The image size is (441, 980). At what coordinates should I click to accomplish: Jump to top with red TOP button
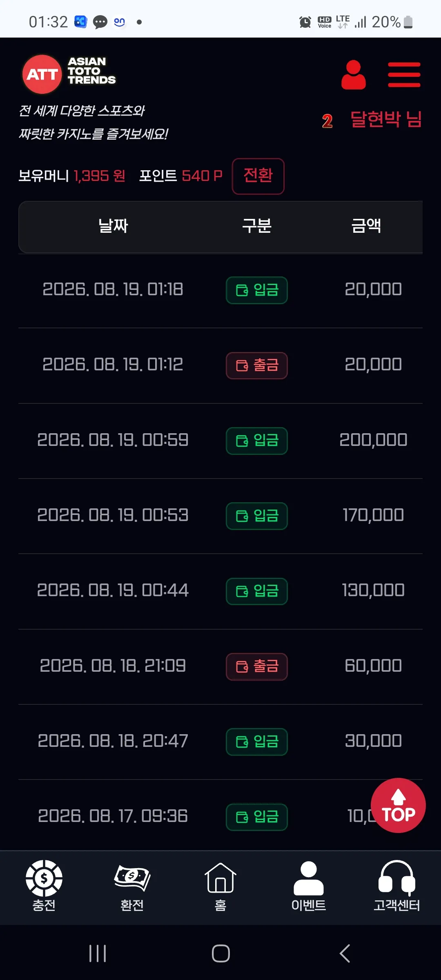pos(398,805)
